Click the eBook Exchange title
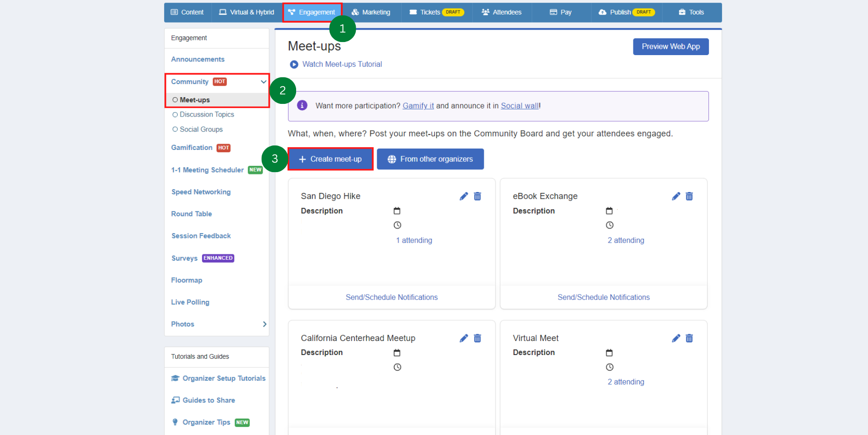868x435 pixels. tap(545, 196)
